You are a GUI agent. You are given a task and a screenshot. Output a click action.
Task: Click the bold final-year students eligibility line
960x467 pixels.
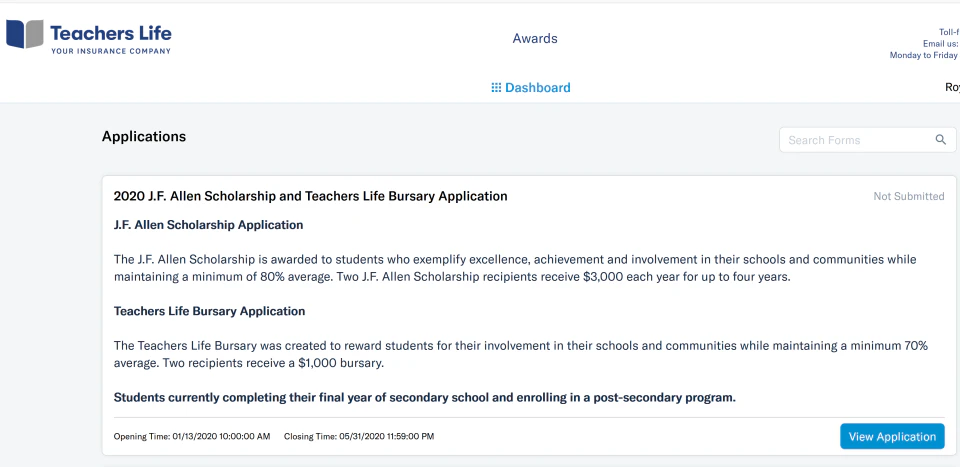click(424, 397)
